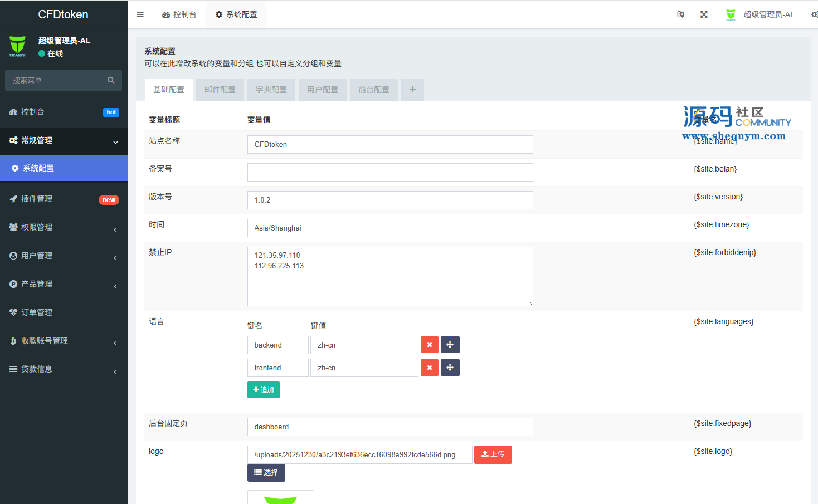Image resolution: width=818 pixels, height=504 pixels.
Task: Click the red 上传 logo upload button
Action: pos(493,454)
